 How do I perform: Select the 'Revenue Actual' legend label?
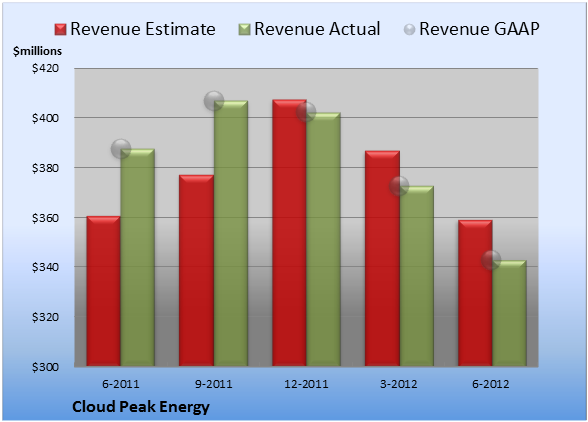coord(317,29)
